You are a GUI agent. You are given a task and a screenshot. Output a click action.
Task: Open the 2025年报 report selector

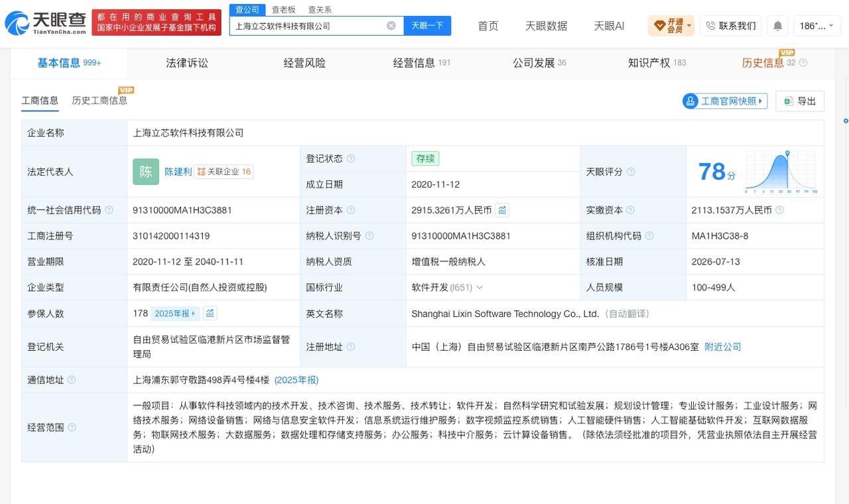tap(175, 313)
